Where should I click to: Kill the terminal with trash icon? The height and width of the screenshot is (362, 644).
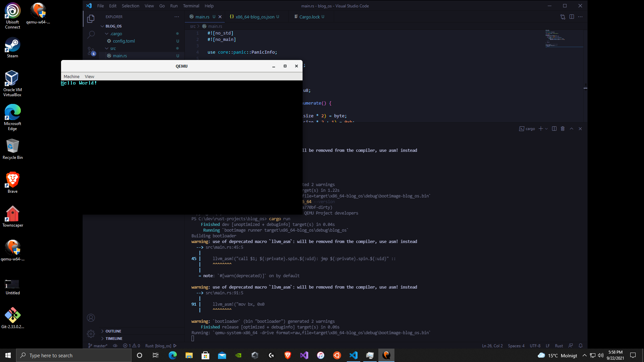563,129
